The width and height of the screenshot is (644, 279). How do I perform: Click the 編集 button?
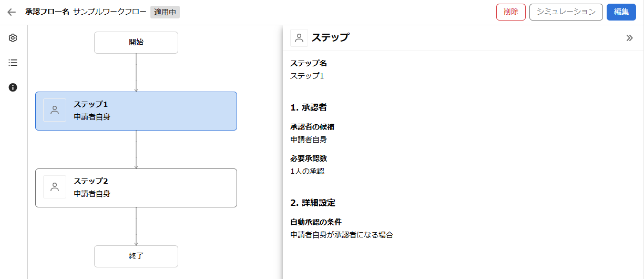[x=621, y=12]
